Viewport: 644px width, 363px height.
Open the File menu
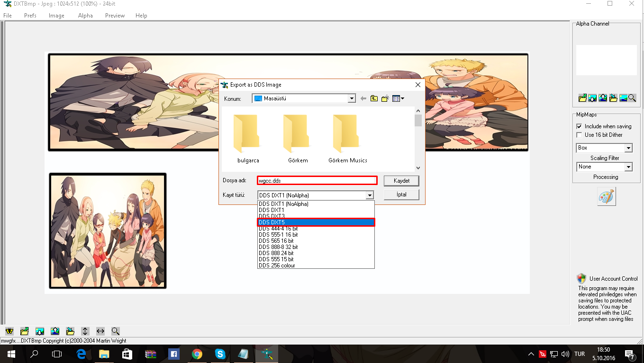coord(8,16)
